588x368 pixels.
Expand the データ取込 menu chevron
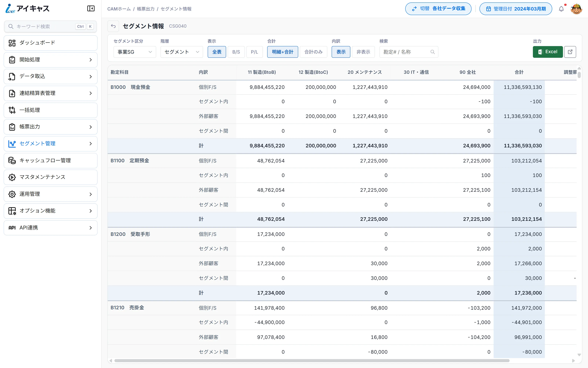(x=91, y=76)
